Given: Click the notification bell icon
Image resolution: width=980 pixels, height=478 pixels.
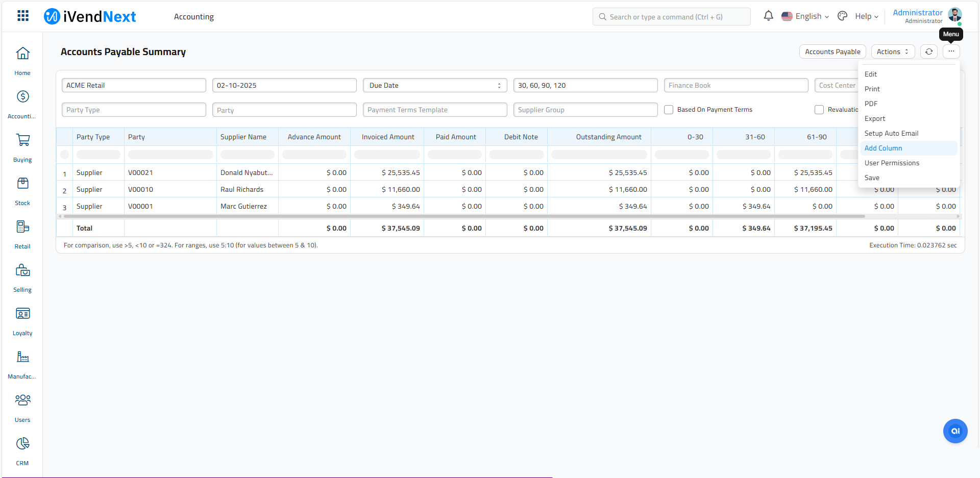Looking at the screenshot, I should pyautogui.click(x=768, y=16).
